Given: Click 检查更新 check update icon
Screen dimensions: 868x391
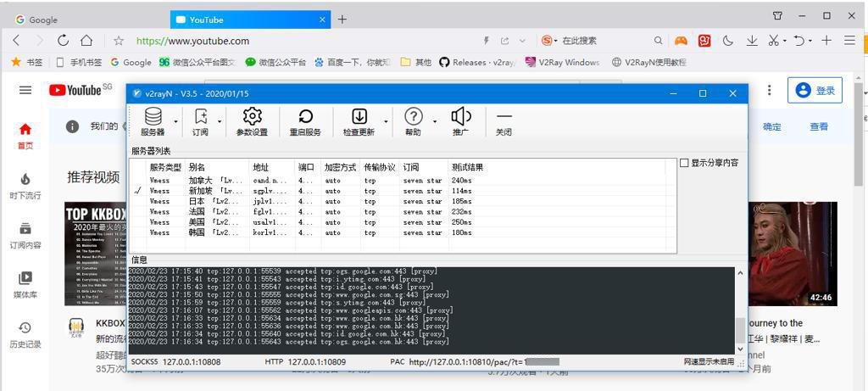Looking at the screenshot, I should (x=359, y=121).
